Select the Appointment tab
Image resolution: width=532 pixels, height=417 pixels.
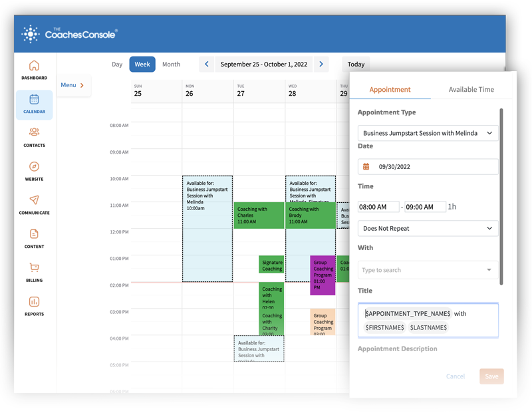(x=390, y=90)
